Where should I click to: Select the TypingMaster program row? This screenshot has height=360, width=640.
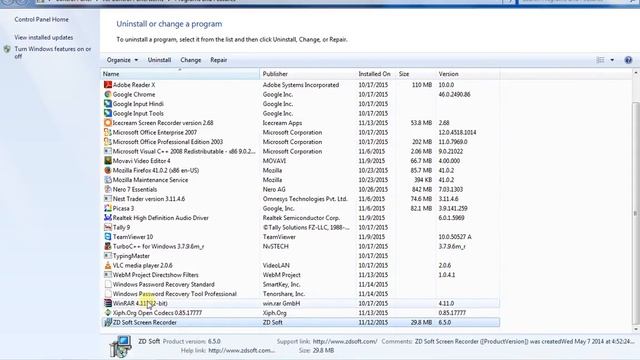point(300,256)
